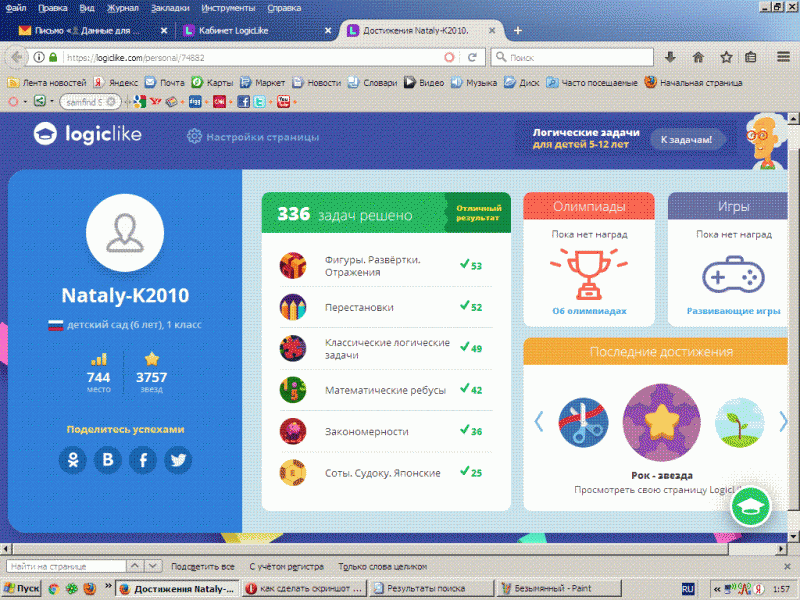
Task: Toggle Подсветить все in find bar
Action: point(203,566)
